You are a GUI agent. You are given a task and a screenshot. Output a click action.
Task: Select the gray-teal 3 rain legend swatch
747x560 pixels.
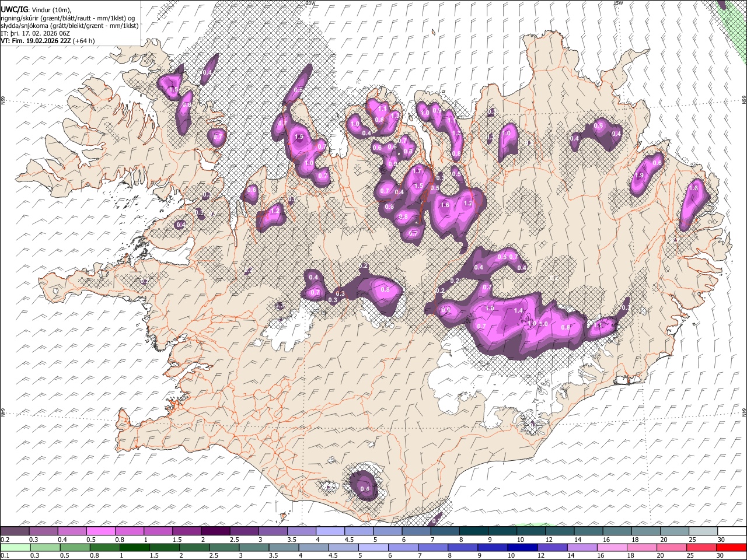(x=254, y=547)
